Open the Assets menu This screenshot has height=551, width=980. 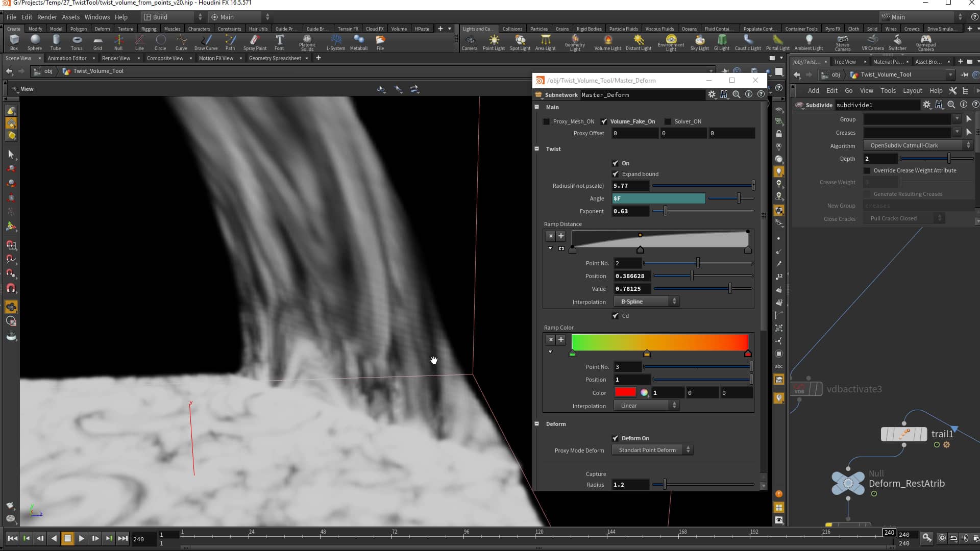pyautogui.click(x=71, y=17)
